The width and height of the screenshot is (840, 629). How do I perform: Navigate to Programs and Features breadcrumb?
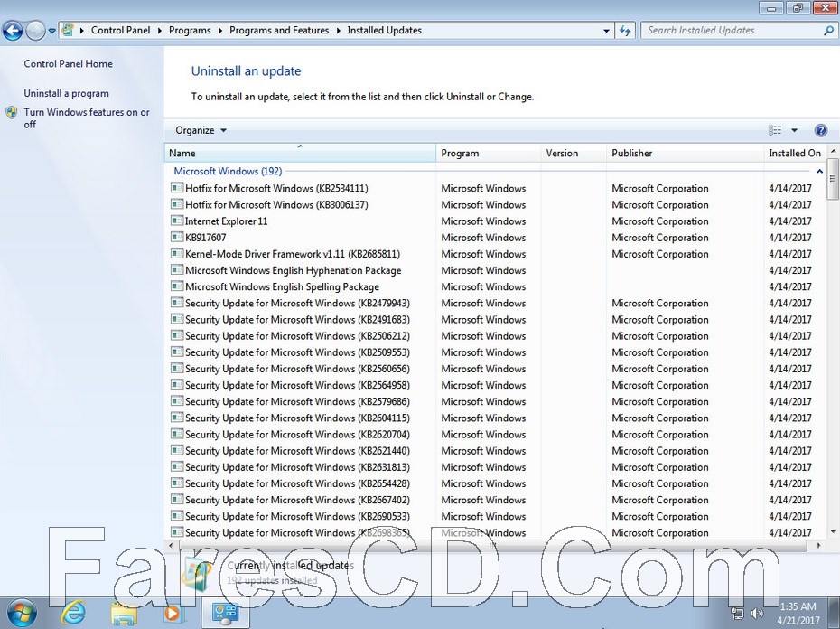coord(279,31)
